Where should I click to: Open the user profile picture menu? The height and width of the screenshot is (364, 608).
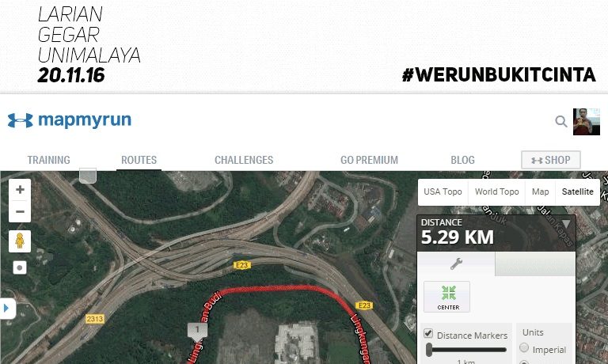(587, 122)
